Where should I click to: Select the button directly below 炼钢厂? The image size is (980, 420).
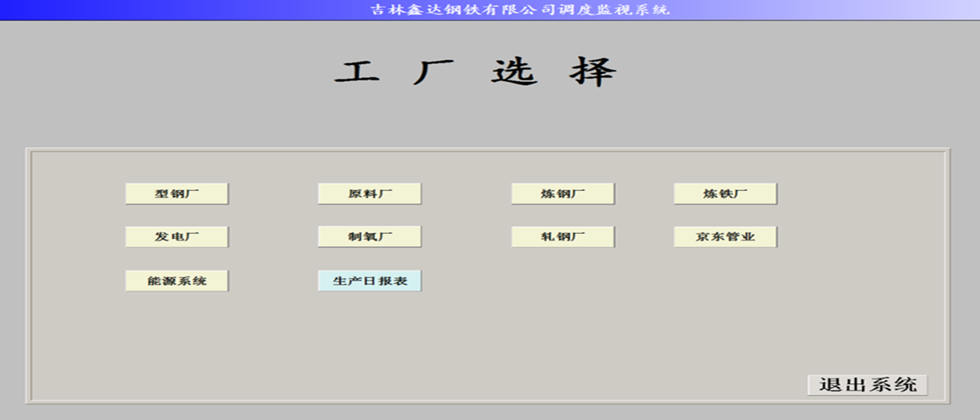click(x=563, y=237)
